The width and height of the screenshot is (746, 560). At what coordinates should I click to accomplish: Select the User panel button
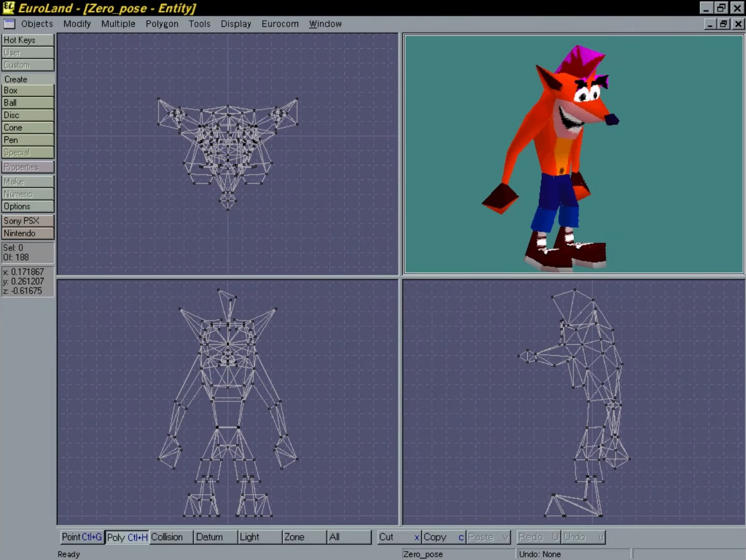pos(28,52)
